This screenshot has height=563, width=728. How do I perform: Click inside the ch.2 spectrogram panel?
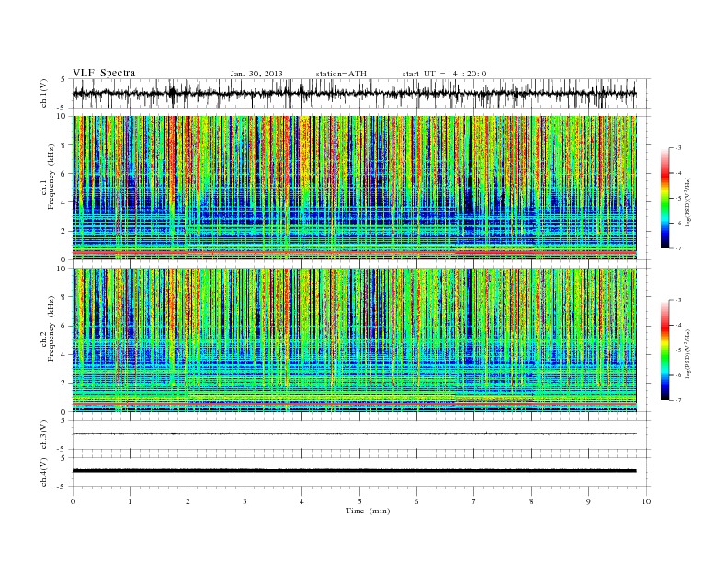[x=355, y=340]
